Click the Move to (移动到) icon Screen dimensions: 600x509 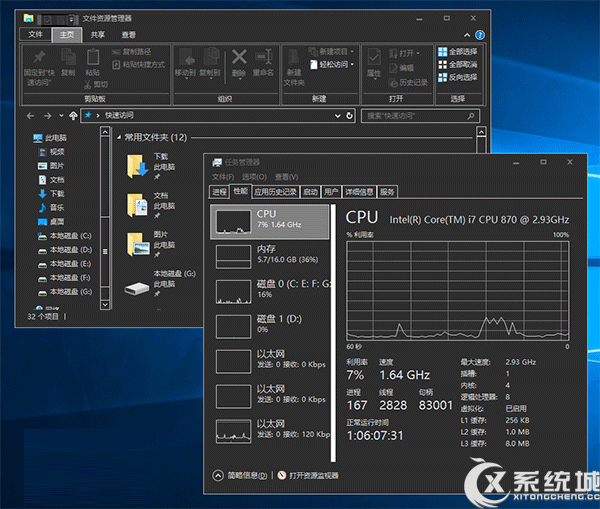pyautogui.click(x=186, y=57)
